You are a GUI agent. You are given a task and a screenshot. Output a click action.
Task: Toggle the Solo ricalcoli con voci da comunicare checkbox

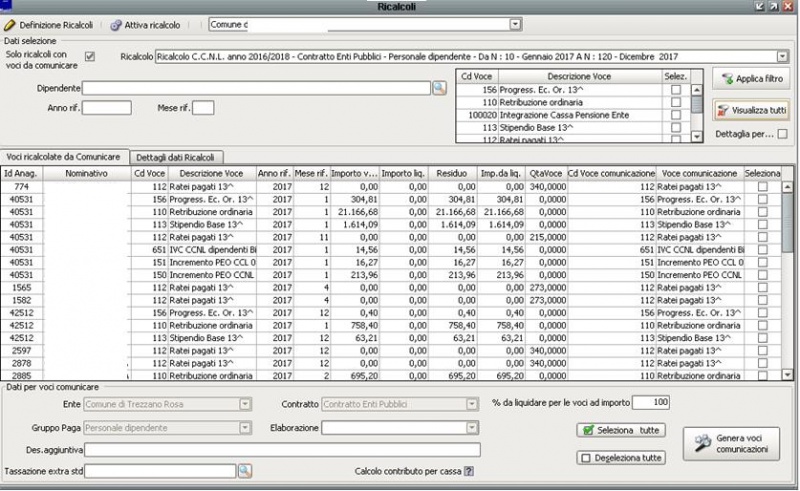point(91,57)
